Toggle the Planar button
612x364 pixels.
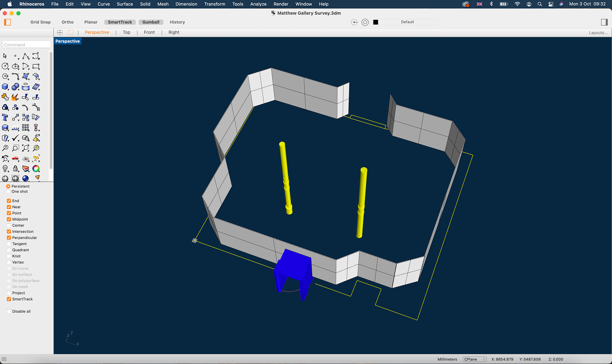(x=91, y=22)
